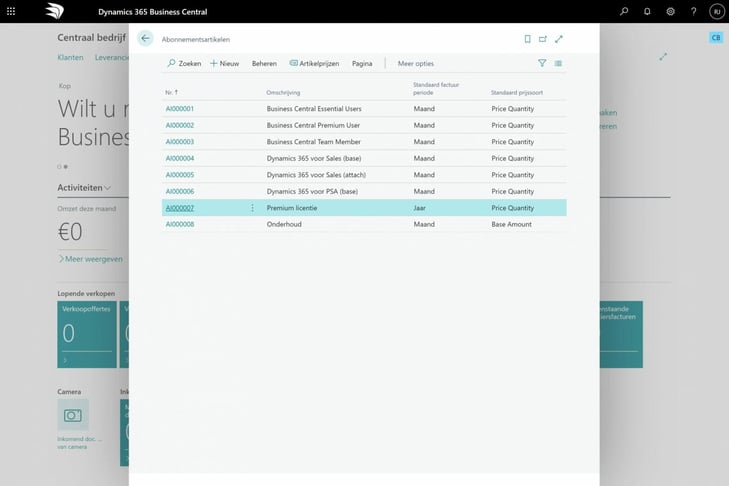Open item AI000008 link
The image size is (729, 486).
pos(179,224)
